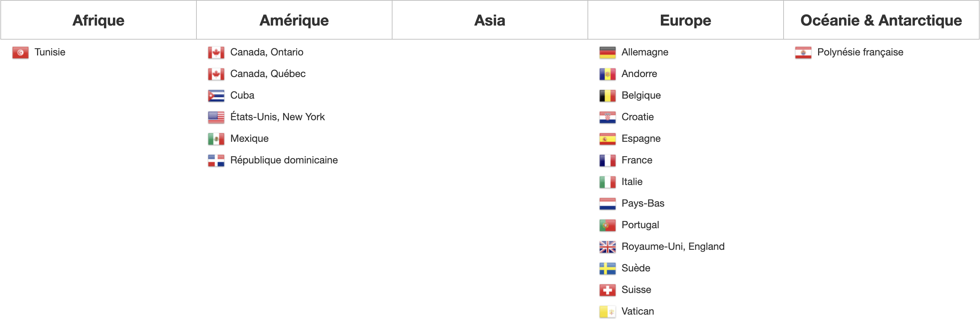This screenshot has height=320, width=980.
Task: Choose République dominicaine from the list
Action: (x=284, y=160)
